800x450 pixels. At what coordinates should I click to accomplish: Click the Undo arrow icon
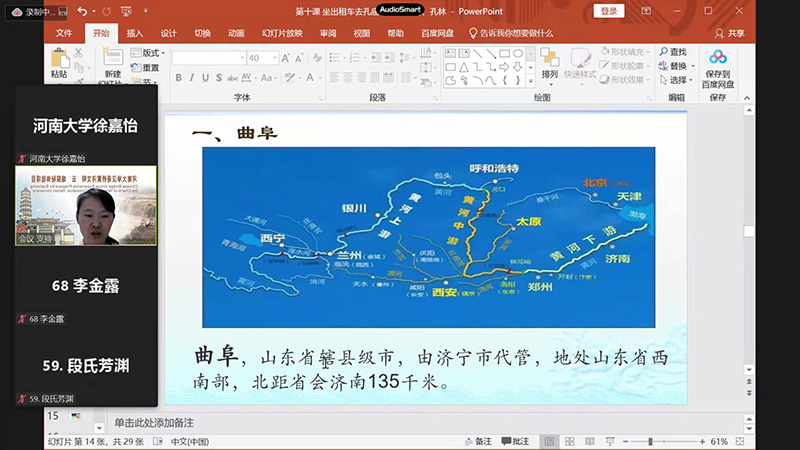[82, 11]
